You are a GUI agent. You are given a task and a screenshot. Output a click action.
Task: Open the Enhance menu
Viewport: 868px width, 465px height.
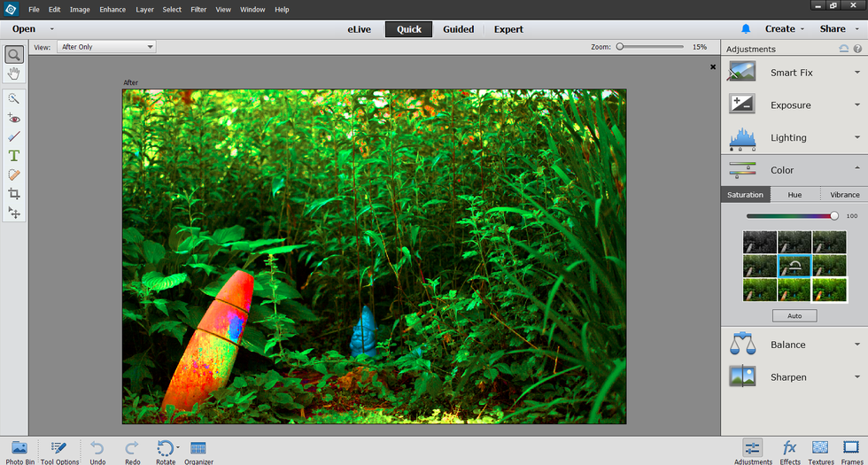point(112,10)
